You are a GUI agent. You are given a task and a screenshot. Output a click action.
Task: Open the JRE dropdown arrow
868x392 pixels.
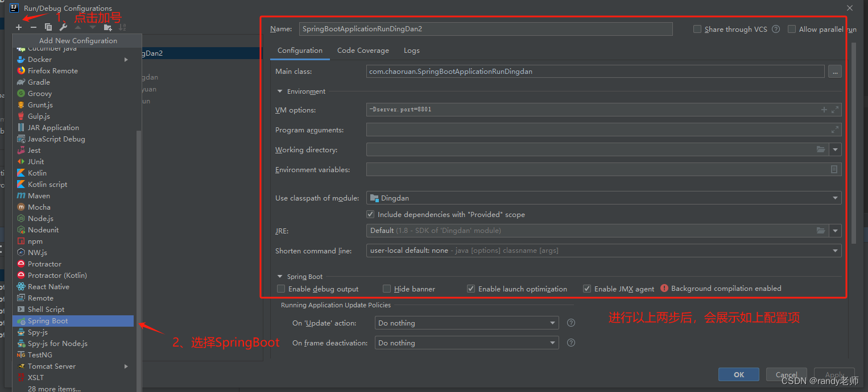click(x=836, y=231)
